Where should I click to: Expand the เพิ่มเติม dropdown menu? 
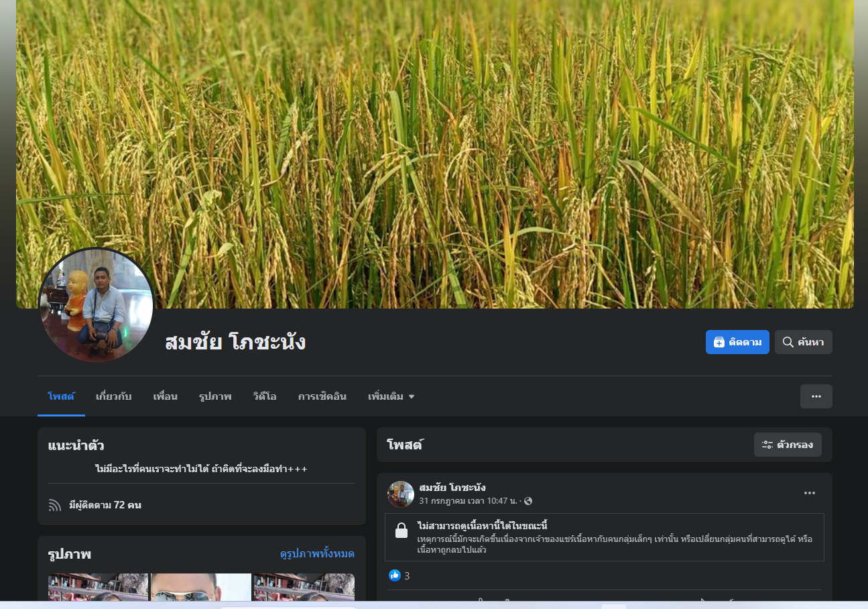[391, 396]
